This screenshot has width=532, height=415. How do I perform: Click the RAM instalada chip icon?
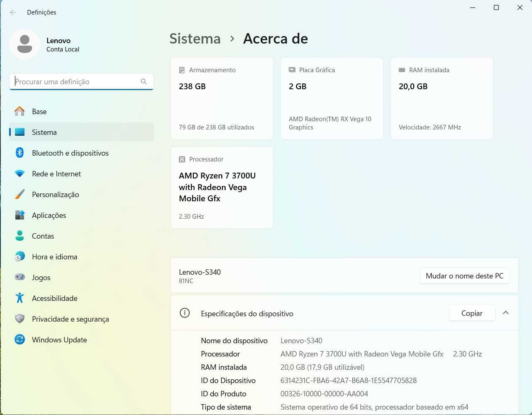(402, 70)
